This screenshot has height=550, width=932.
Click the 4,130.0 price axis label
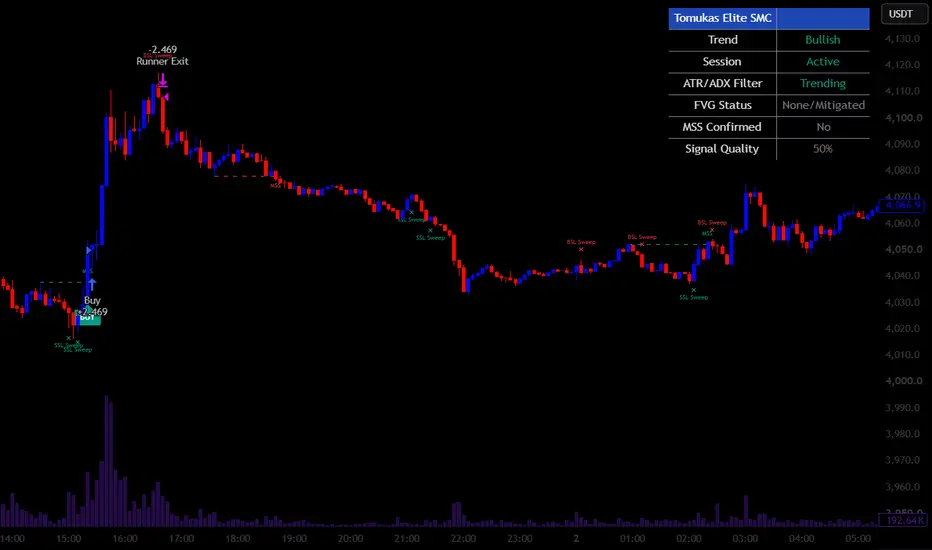[902, 39]
